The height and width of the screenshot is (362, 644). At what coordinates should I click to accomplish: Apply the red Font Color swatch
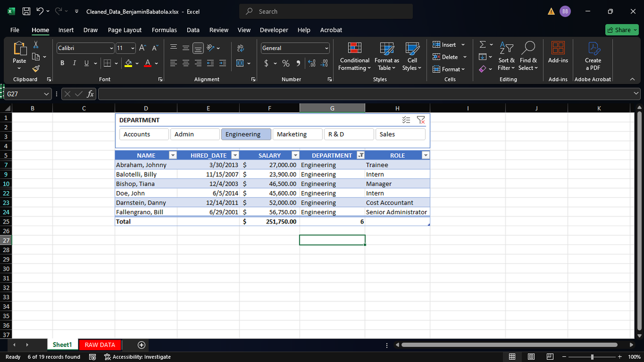147,63
